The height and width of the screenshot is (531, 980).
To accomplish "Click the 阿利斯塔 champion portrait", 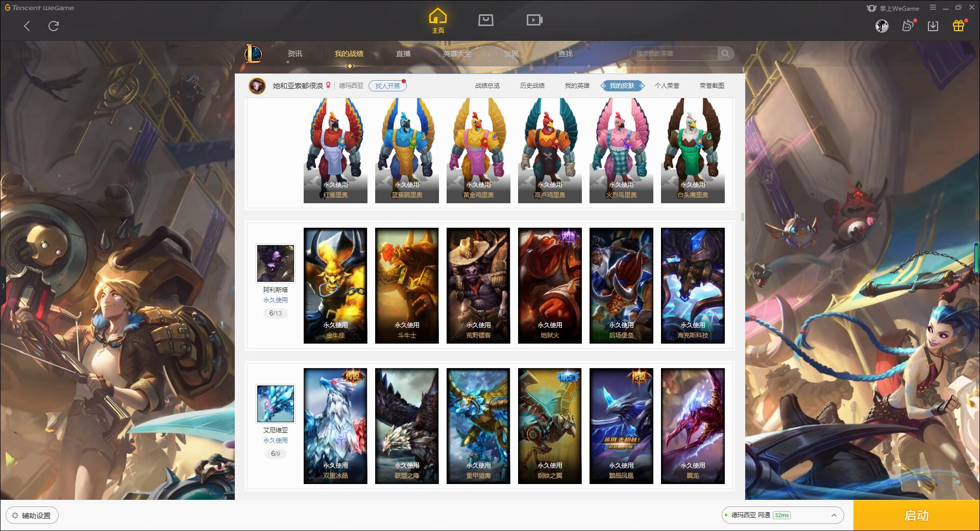I will point(275,263).
